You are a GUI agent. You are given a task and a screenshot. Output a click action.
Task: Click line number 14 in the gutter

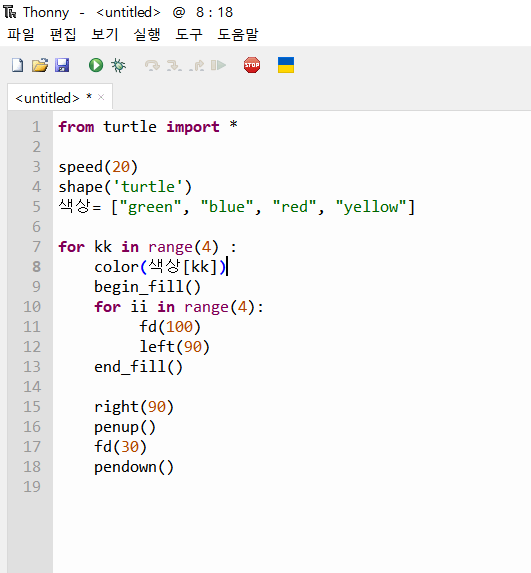click(x=32, y=387)
